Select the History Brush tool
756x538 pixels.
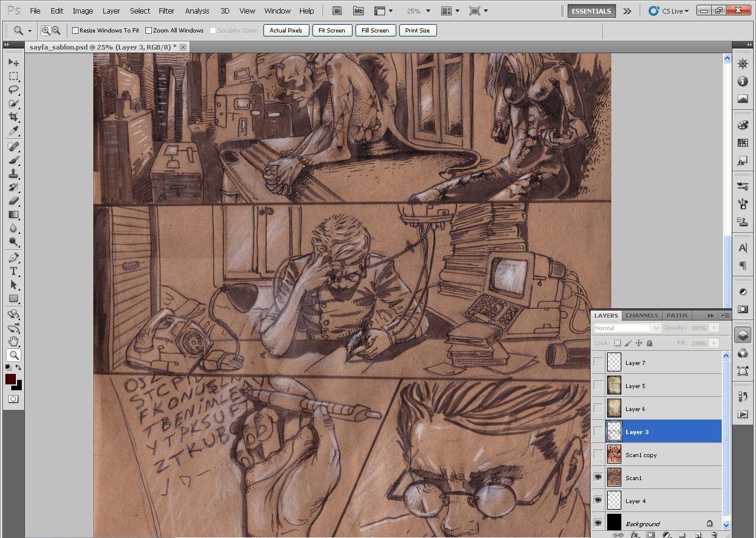[x=14, y=187]
